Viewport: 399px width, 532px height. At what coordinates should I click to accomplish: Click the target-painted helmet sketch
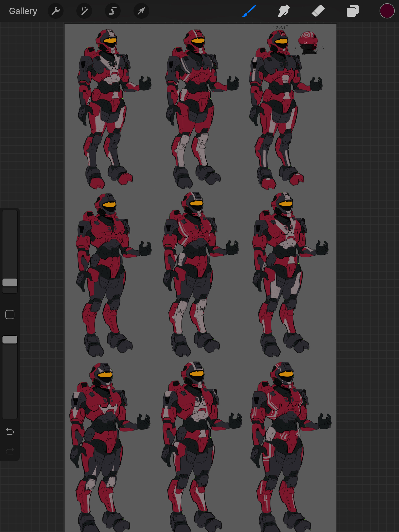(308, 43)
